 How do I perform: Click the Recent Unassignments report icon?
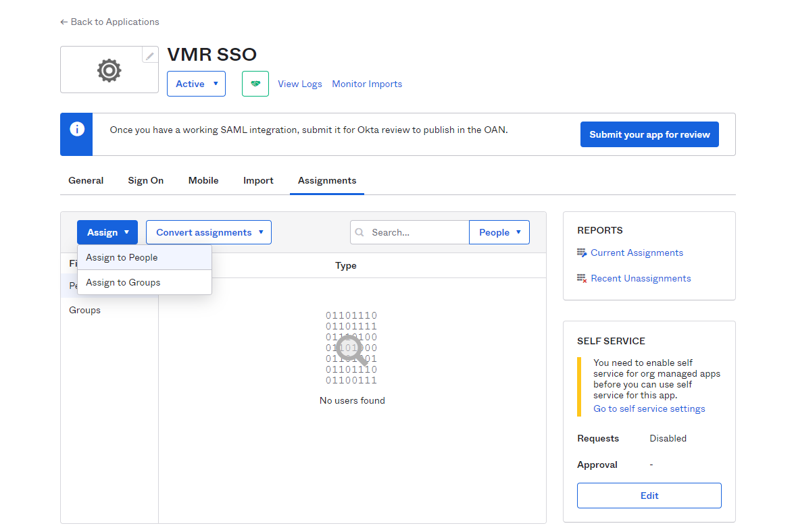pos(582,279)
